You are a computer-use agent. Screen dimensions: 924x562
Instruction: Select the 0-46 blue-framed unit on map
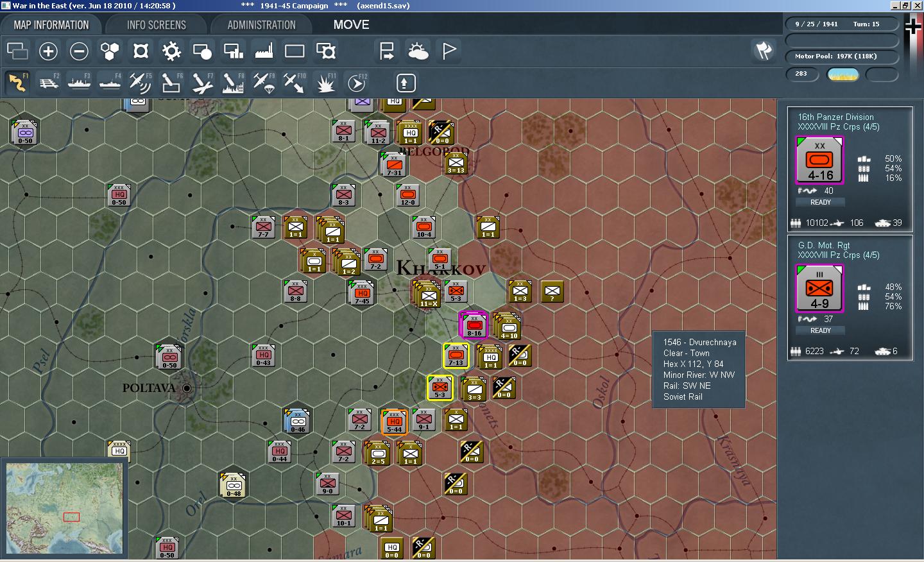(x=297, y=421)
